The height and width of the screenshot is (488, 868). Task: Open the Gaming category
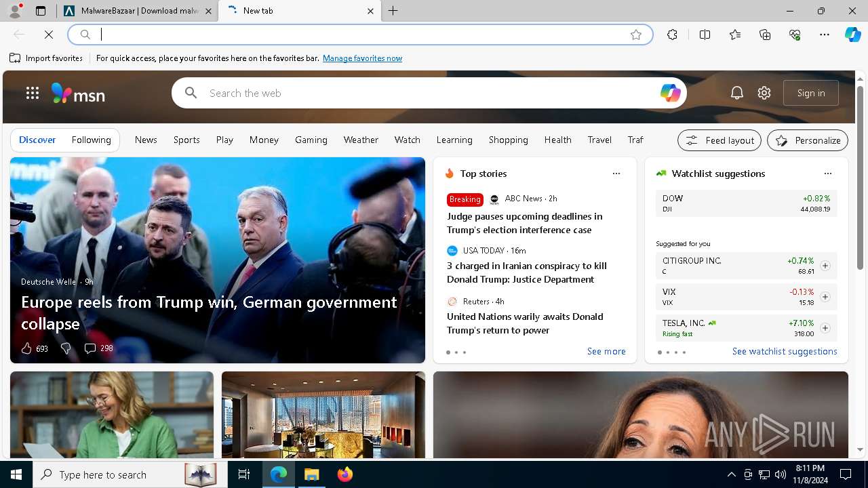tap(311, 140)
